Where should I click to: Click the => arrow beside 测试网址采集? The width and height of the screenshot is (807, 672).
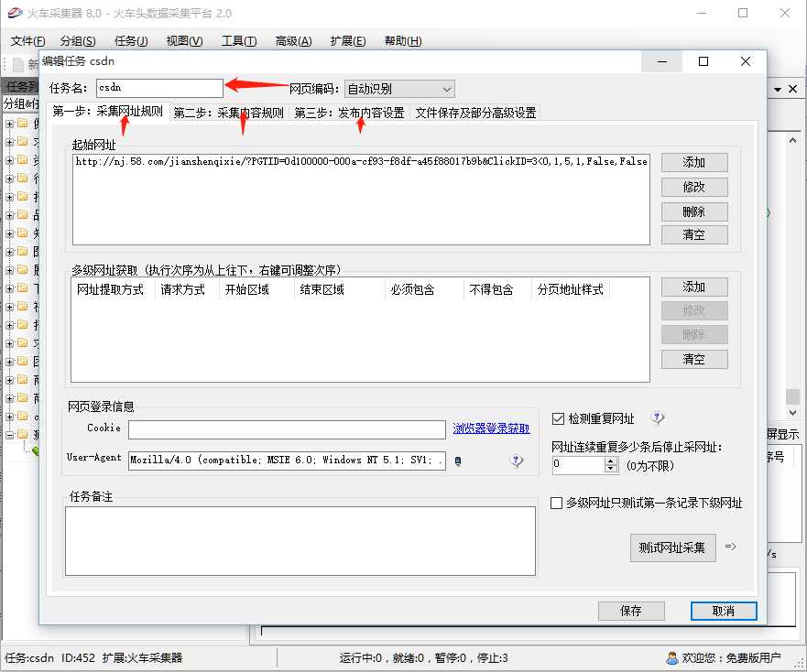[730, 547]
